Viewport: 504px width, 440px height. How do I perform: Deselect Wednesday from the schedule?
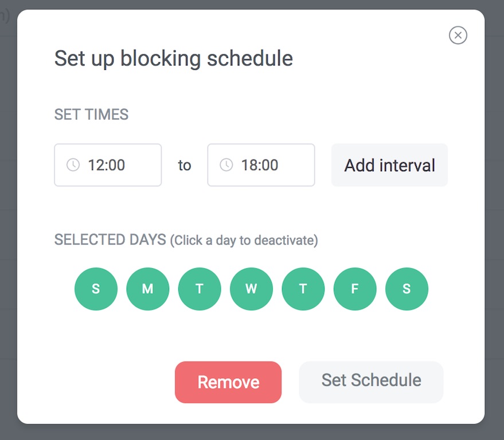(x=251, y=289)
